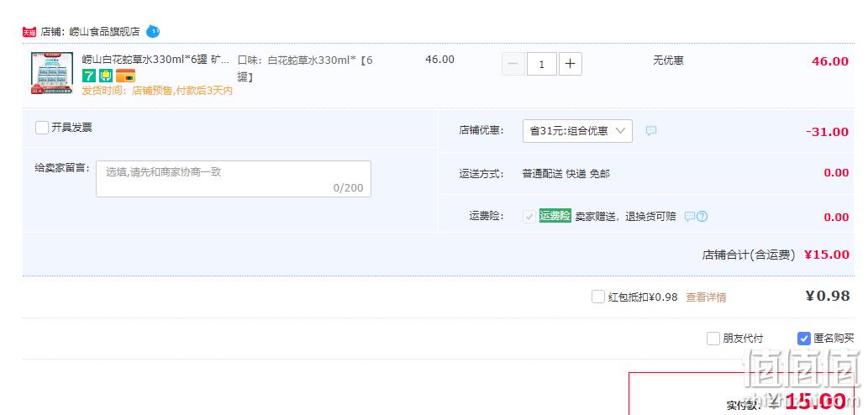868x415 pixels.
Task: Decrease quantity with the minus button
Action: (513, 64)
